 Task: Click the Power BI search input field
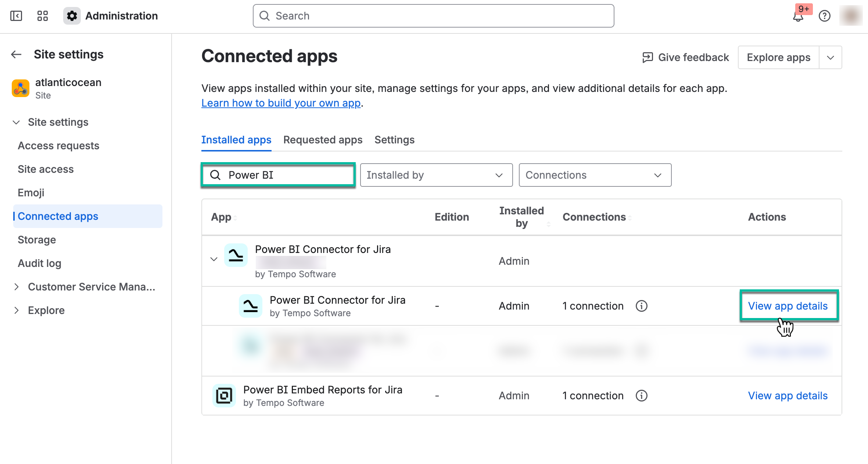point(278,175)
